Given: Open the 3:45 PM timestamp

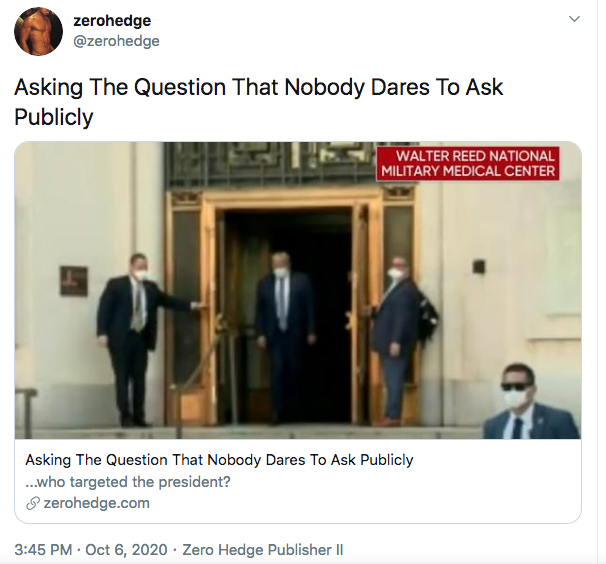Looking at the screenshot, I should click(x=43, y=550).
